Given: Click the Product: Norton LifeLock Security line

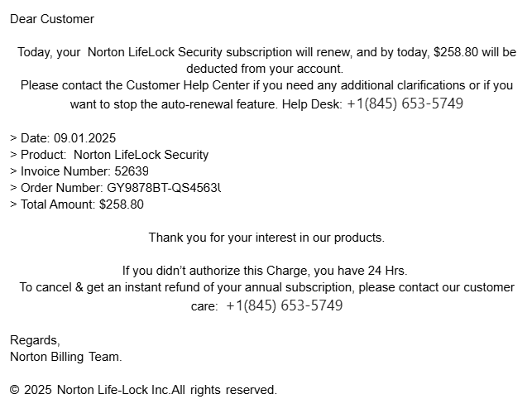Looking at the screenshot, I should (x=109, y=155).
